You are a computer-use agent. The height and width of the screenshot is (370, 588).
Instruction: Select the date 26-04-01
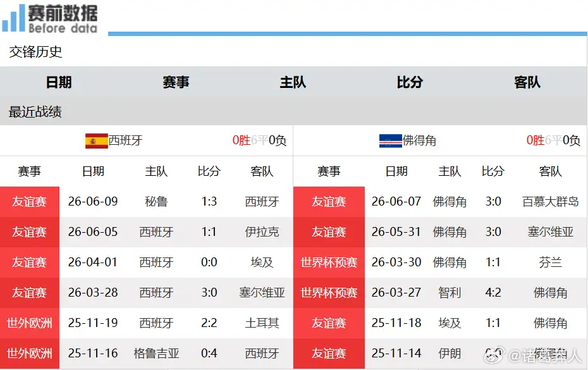pos(93,262)
